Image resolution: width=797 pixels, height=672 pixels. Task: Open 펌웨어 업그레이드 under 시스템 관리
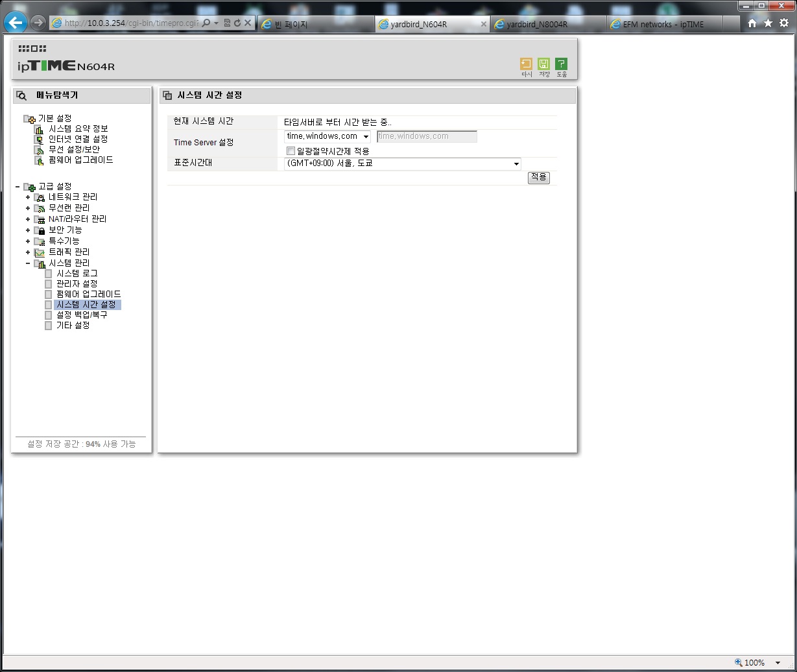88,294
